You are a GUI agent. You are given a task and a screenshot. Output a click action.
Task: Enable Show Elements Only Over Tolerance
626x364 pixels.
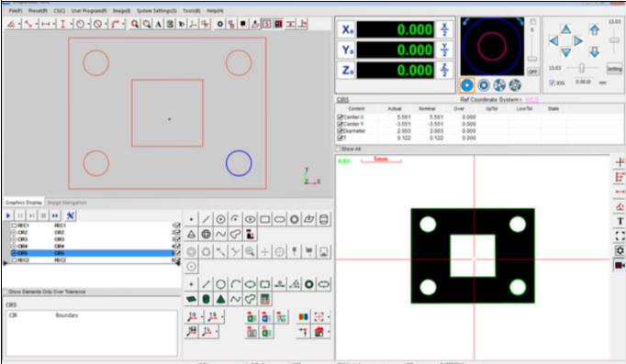pos(6,292)
